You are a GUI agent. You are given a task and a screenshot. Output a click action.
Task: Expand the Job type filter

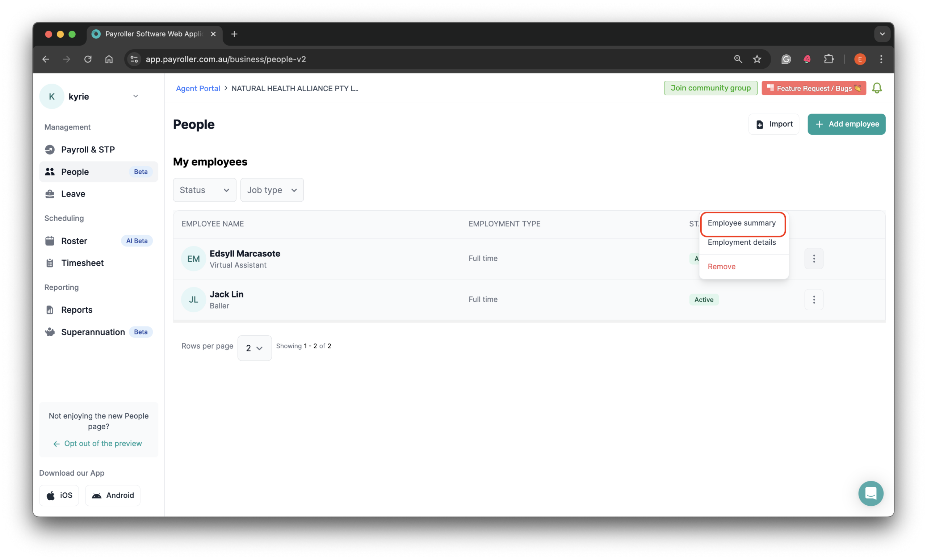coord(272,190)
